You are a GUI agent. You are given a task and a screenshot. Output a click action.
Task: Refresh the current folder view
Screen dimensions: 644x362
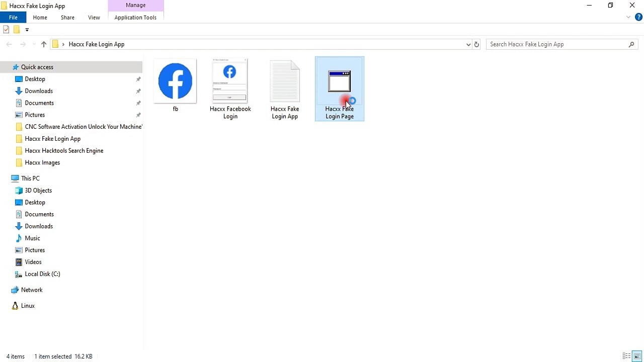(x=476, y=44)
